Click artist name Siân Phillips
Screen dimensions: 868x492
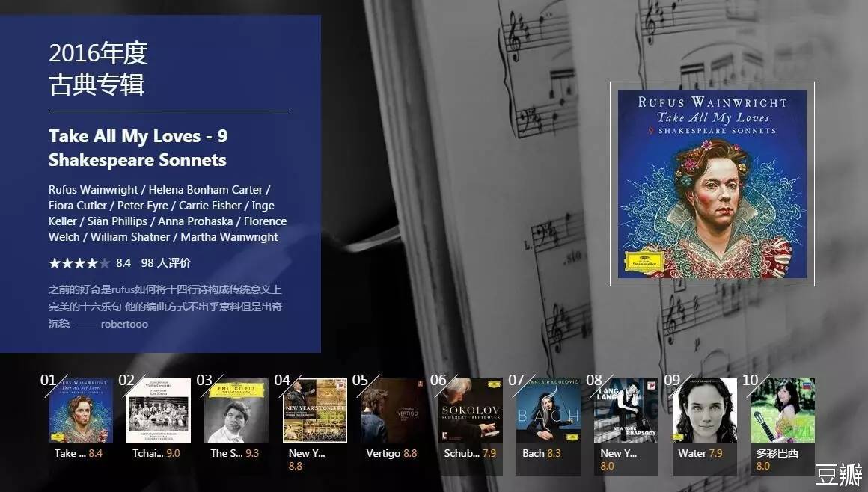(x=117, y=221)
